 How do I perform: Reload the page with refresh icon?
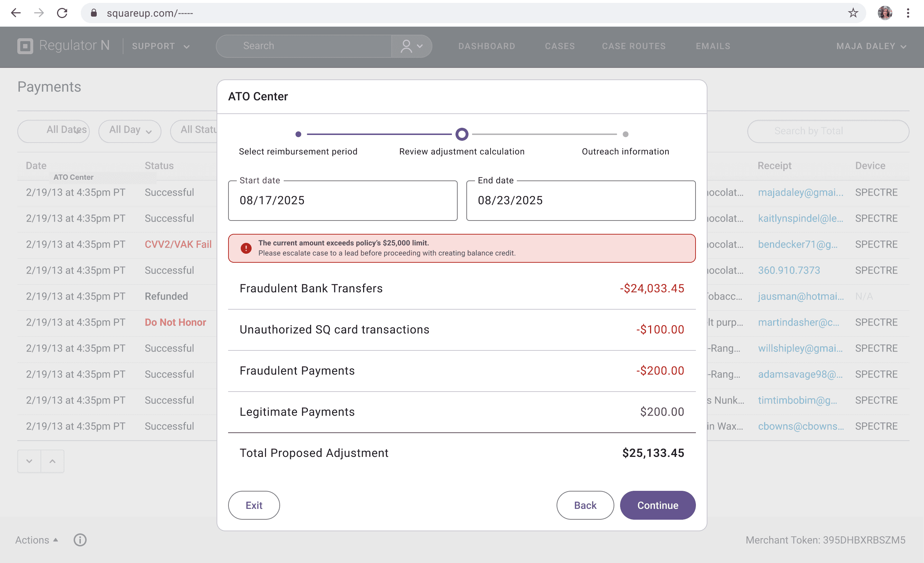pos(62,13)
